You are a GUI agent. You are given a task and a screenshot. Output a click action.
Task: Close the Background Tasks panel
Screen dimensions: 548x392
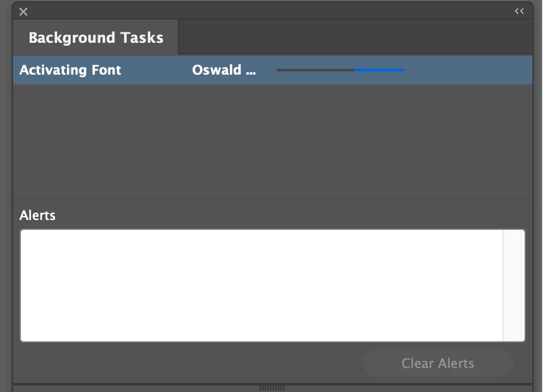(23, 12)
